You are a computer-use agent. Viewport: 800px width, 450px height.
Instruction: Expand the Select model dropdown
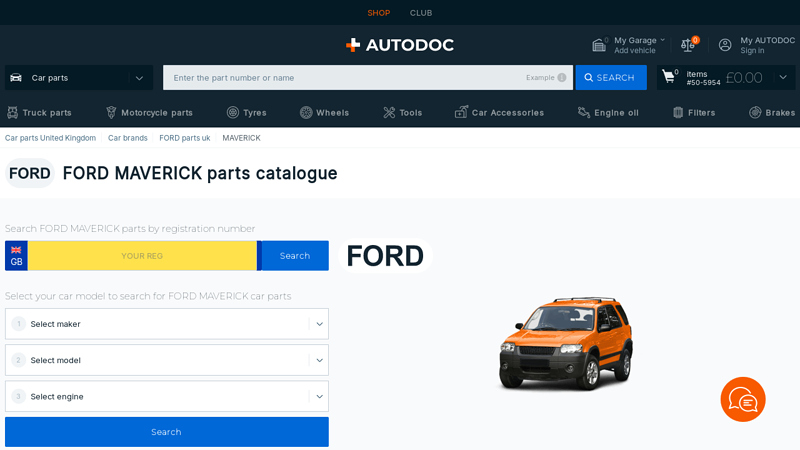pos(319,360)
